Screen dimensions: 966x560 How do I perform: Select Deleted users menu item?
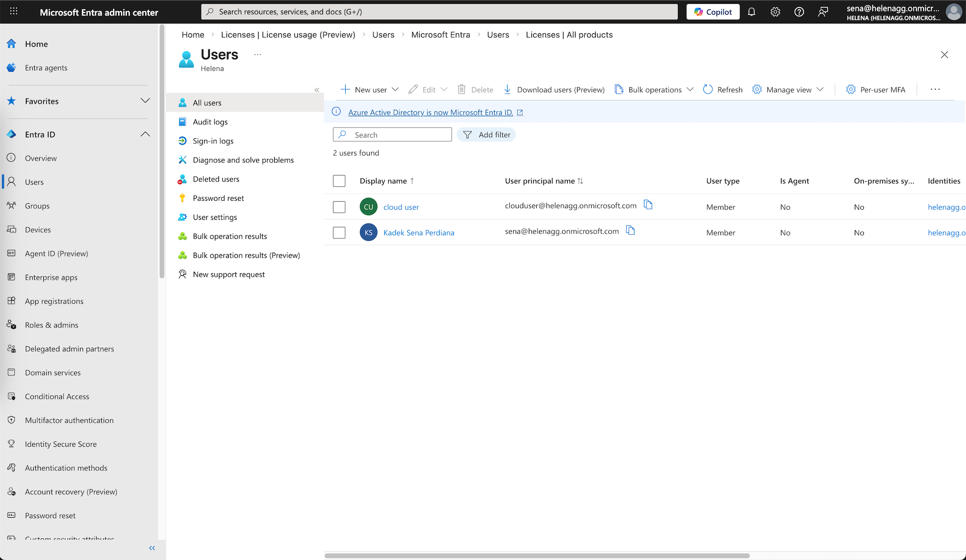click(216, 179)
